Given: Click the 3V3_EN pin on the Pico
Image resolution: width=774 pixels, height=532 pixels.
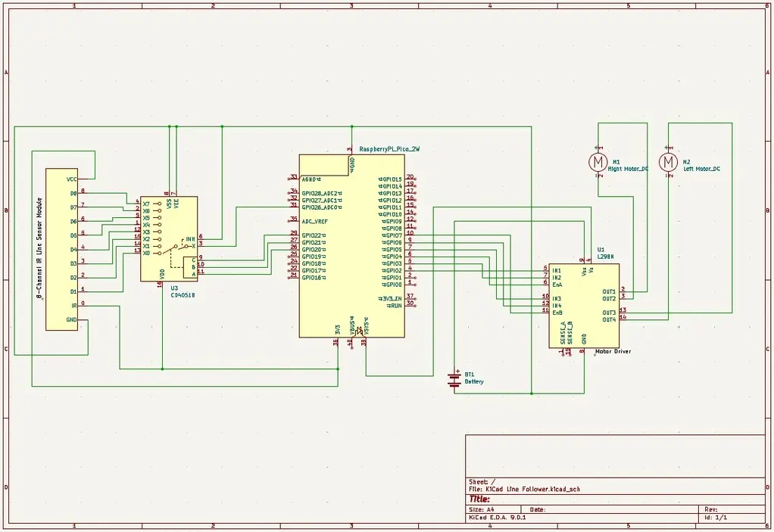Looking at the screenshot, I should click(x=391, y=298).
